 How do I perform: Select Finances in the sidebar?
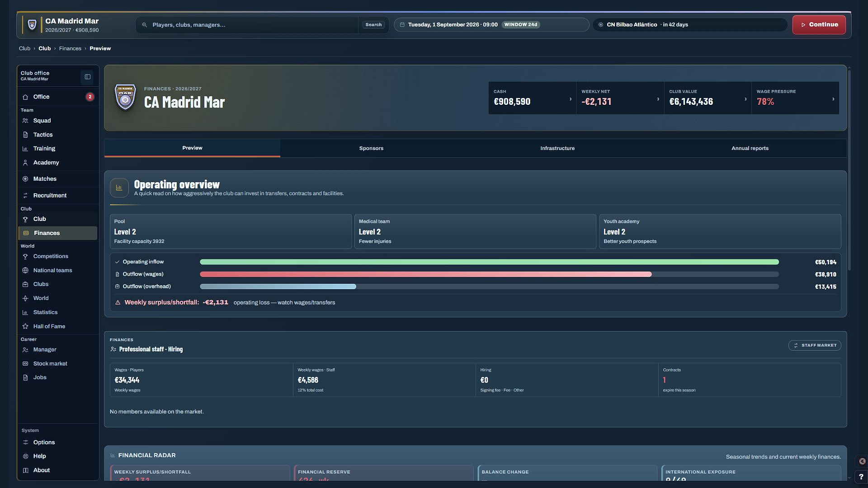[x=58, y=233]
